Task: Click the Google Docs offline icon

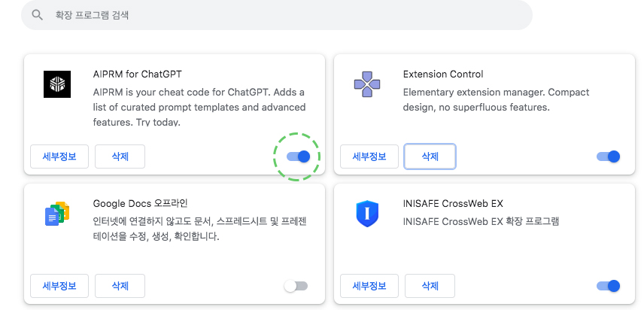Action: [57, 214]
